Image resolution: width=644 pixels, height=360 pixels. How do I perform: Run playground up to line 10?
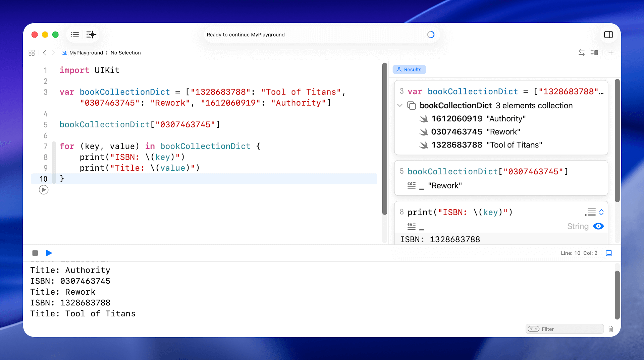coord(44,190)
